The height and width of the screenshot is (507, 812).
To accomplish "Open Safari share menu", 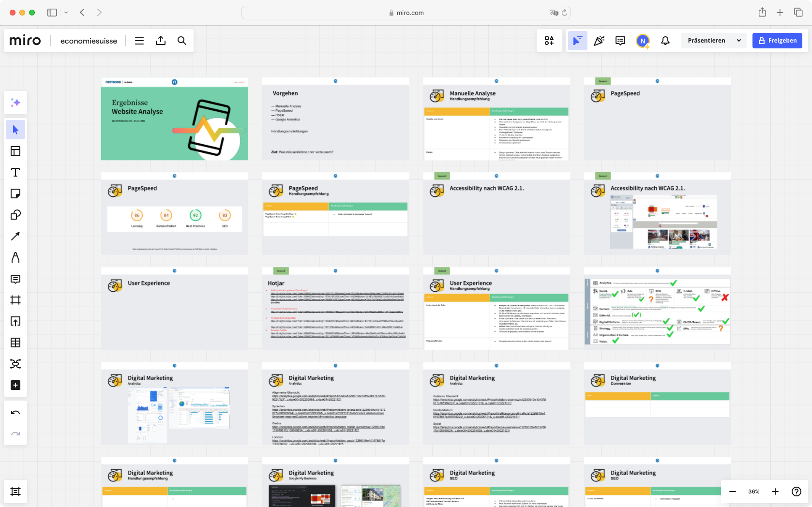I will [762, 13].
